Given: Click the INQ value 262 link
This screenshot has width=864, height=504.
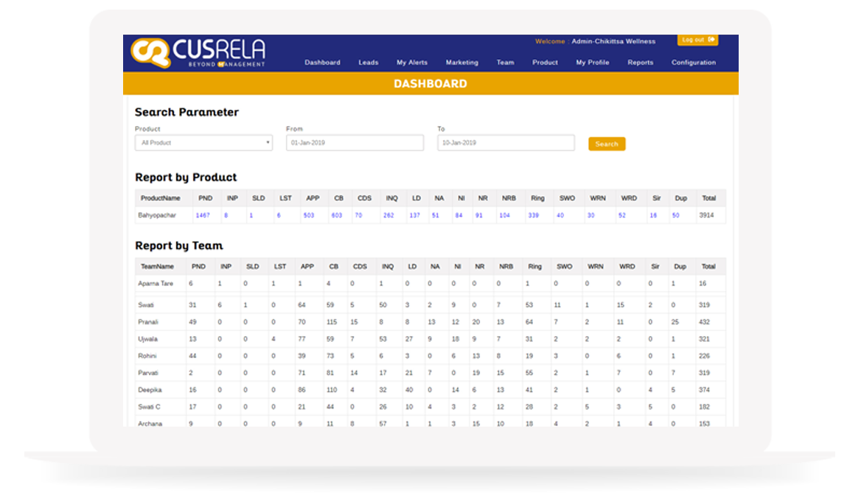Looking at the screenshot, I should pyautogui.click(x=389, y=215).
